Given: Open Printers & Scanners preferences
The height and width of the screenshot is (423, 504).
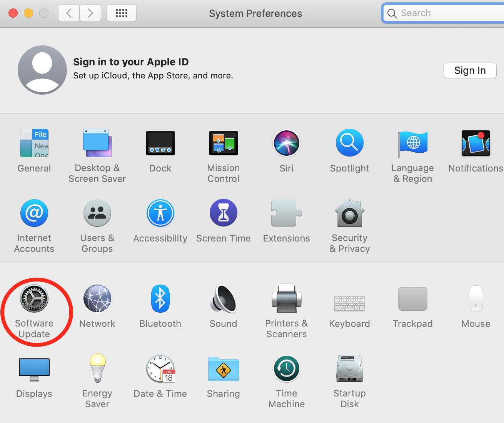Looking at the screenshot, I should click(x=286, y=299).
